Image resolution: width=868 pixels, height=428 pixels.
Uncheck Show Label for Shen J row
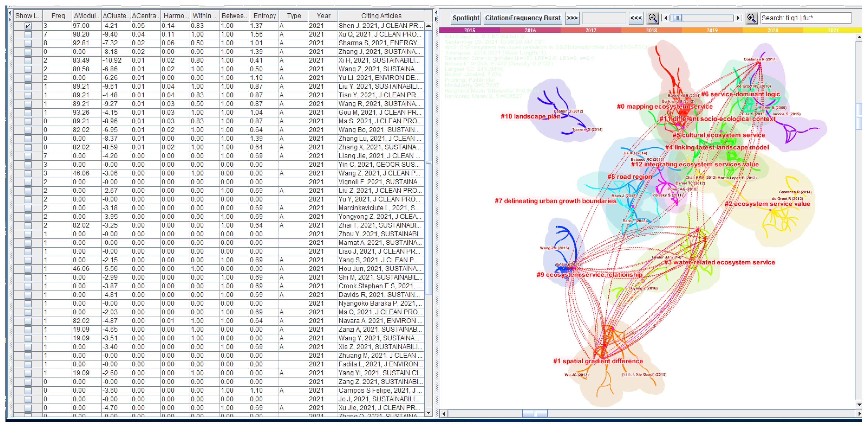click(28, 26)
